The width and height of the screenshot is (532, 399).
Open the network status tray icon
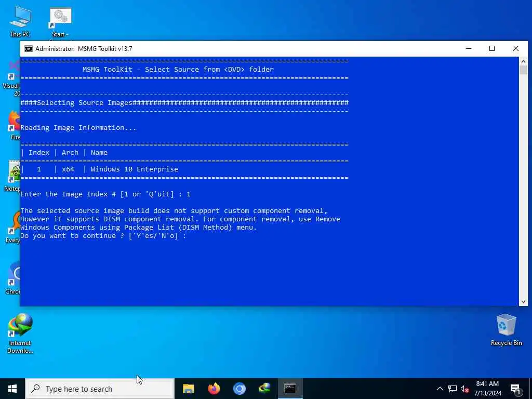pos(453,389)
